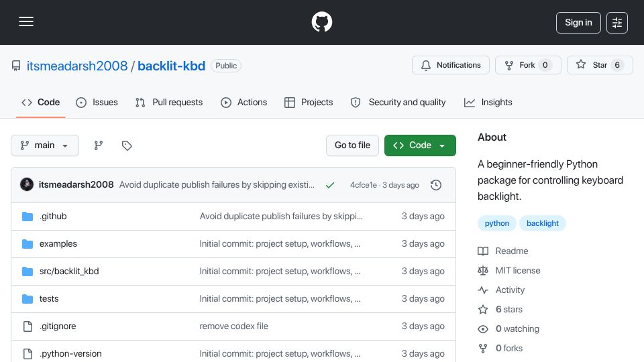Open .github row commit message link
This screenshot has height=362, width=644.
click(281, 217)
